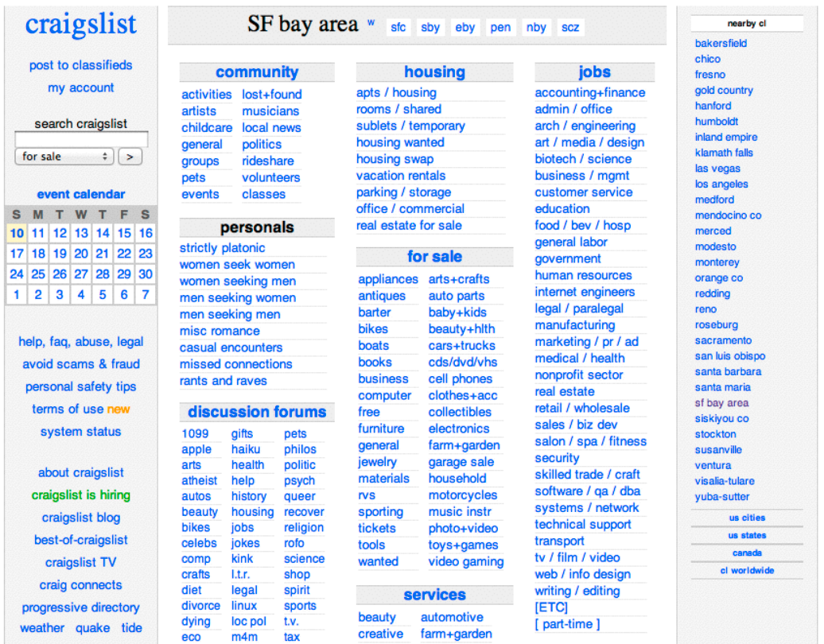This screenshot has height=644, width=824.
Task: Open the personals section header
Action: (x=257, y=227)
